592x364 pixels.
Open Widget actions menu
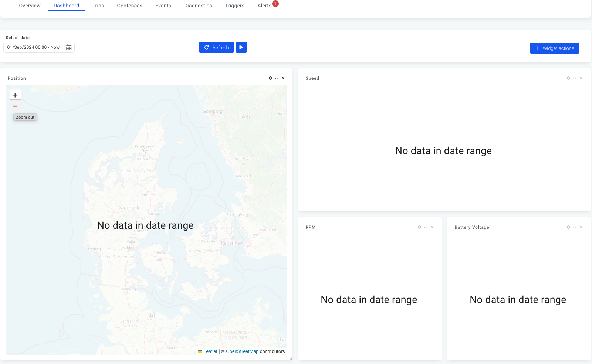[x=554, y=48]
